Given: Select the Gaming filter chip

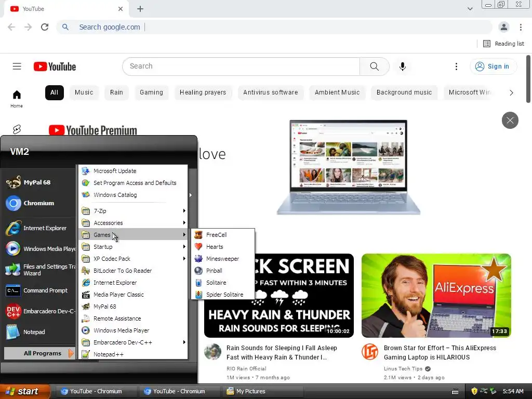Looking at the screenshot, I should (x=151, y=92).
